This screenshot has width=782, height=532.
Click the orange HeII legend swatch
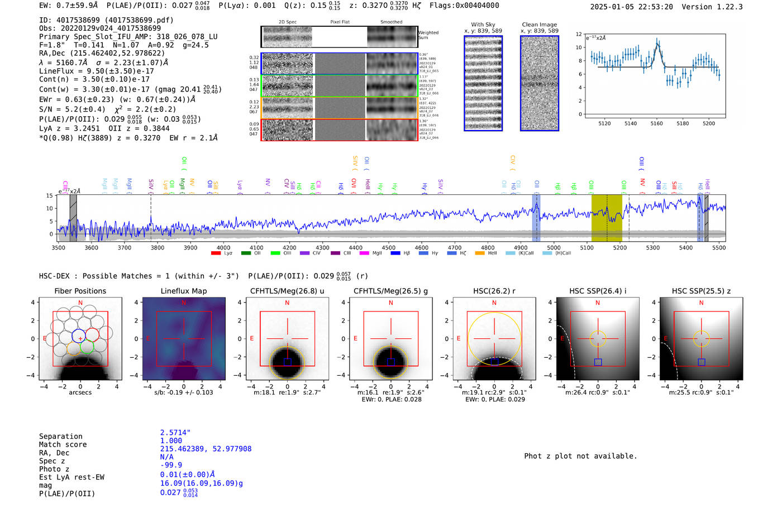[480, 253]
